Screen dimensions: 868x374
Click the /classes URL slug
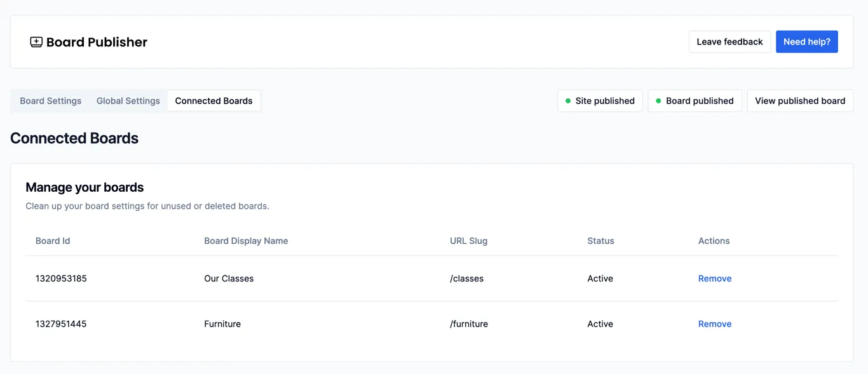tap(466, 279)
